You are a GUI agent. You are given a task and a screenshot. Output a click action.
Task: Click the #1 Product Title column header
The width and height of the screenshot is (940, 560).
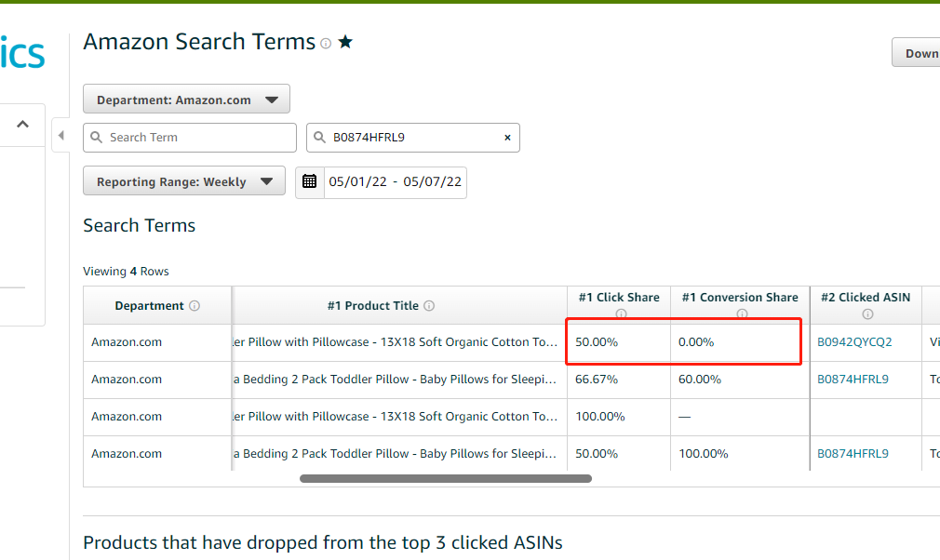pyautogui.click(x=400, y=305)
